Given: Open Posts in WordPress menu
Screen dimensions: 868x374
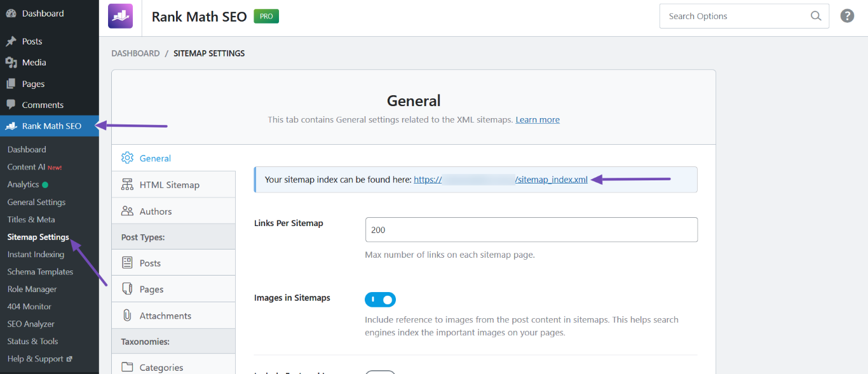Looking at the screenshot, I should [x=49, y=41].
